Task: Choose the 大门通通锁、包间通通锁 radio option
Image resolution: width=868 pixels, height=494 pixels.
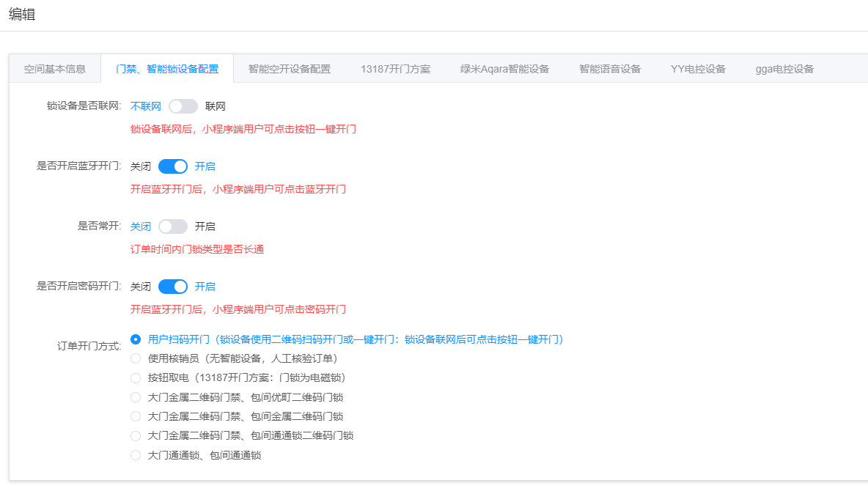Action: pyautogui.click(x=136, y=455)
